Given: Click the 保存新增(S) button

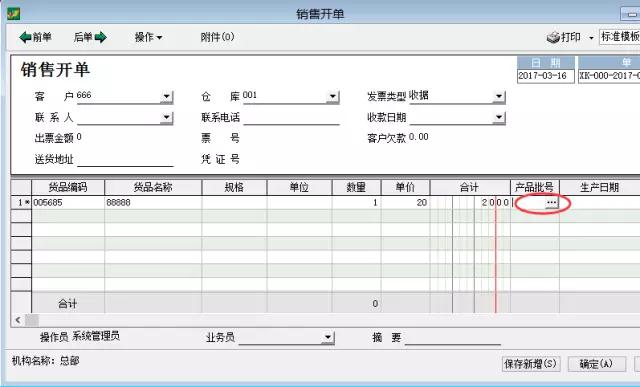Looking at the screenshot, I should coord(531,364).
